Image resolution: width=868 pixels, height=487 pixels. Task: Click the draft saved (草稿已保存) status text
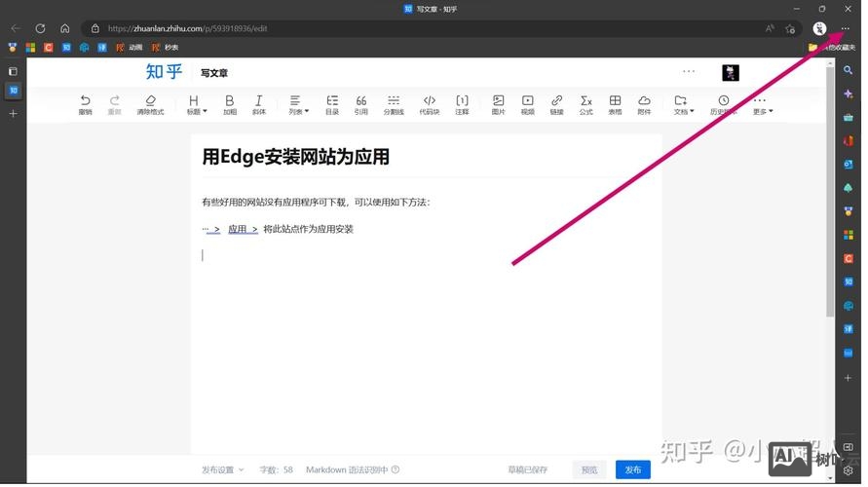tap(527, 469)
